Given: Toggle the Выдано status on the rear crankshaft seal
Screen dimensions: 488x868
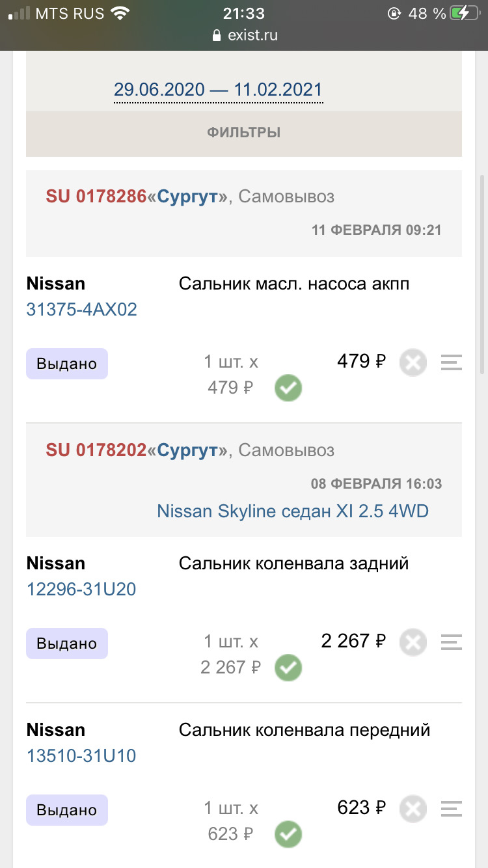Looking at the screenshot, I should click(x=66, y=643).
